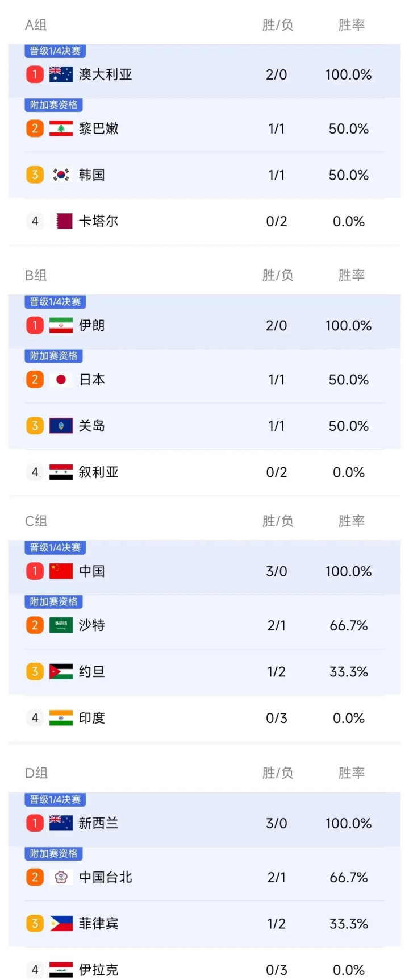Click the Lebanon flag icon

(x=61, y=128)
